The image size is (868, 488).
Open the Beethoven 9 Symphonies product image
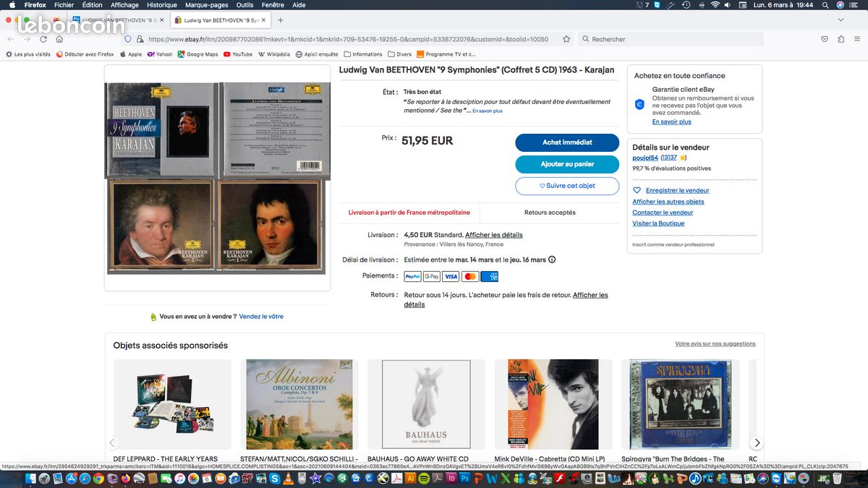[217, 178]
